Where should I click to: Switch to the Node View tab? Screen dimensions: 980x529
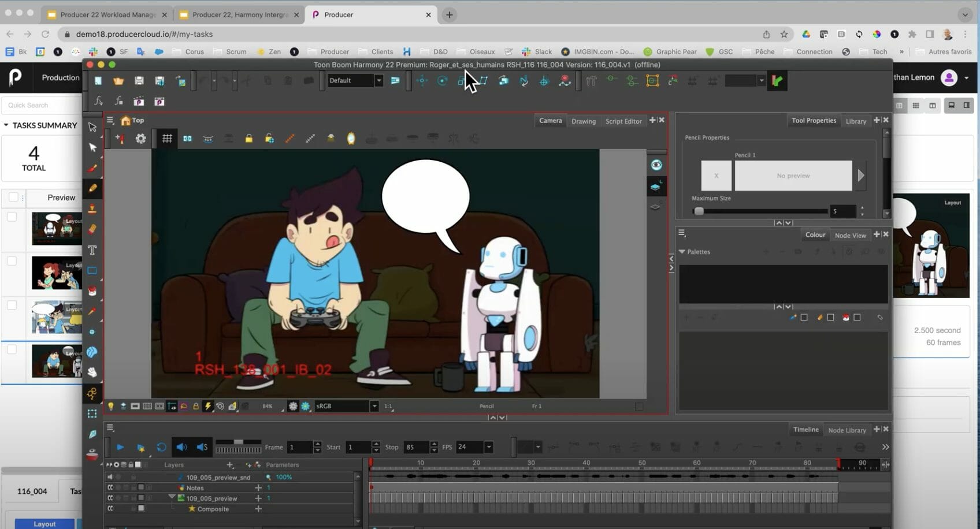[x=850, y=235]
